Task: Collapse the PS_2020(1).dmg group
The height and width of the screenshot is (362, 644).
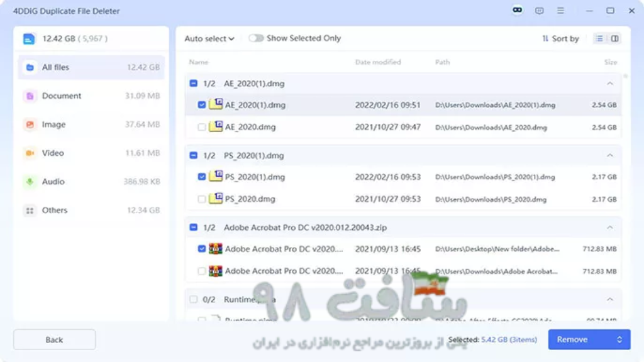Action: pyautogui.click(x=610, y=155)
